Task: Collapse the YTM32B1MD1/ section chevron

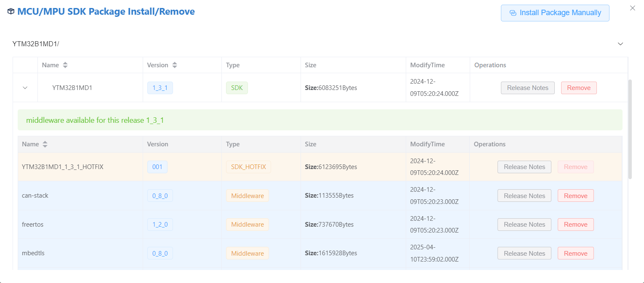Action: tap(620, 44)
